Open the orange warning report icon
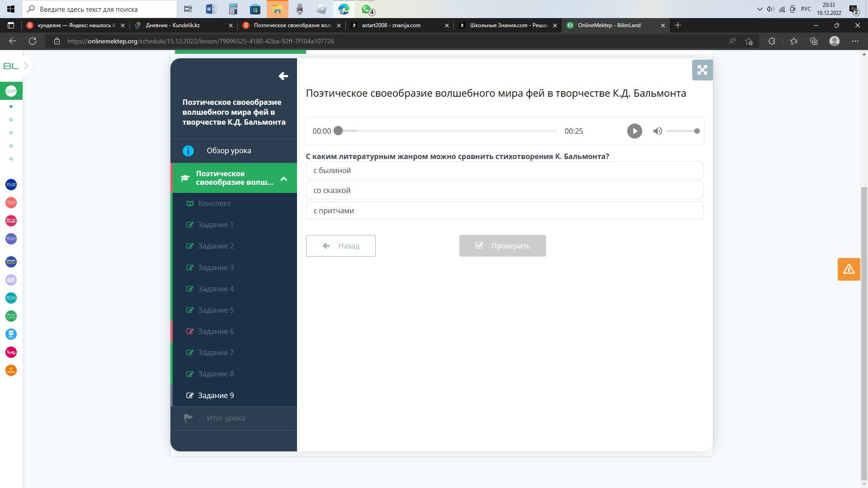Screen dimensions: 868x488 pyautogui.click(x=849, y=269)
